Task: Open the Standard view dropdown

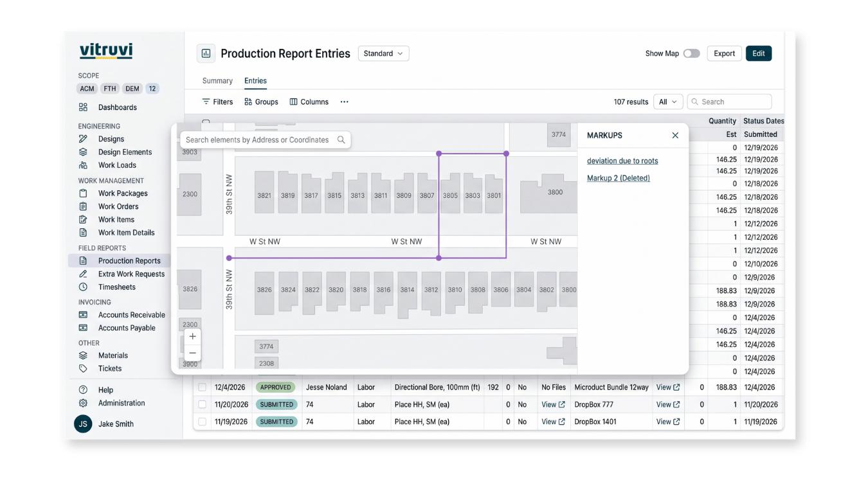Action: tap(383, 53)
